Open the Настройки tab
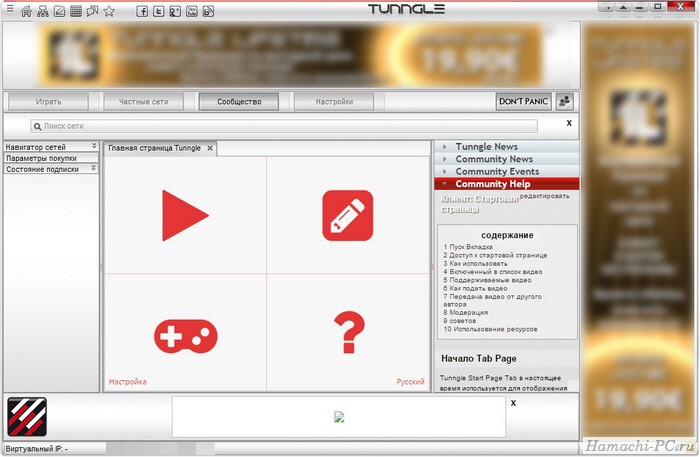The image size is (700, 457). [x=334, y=102]
